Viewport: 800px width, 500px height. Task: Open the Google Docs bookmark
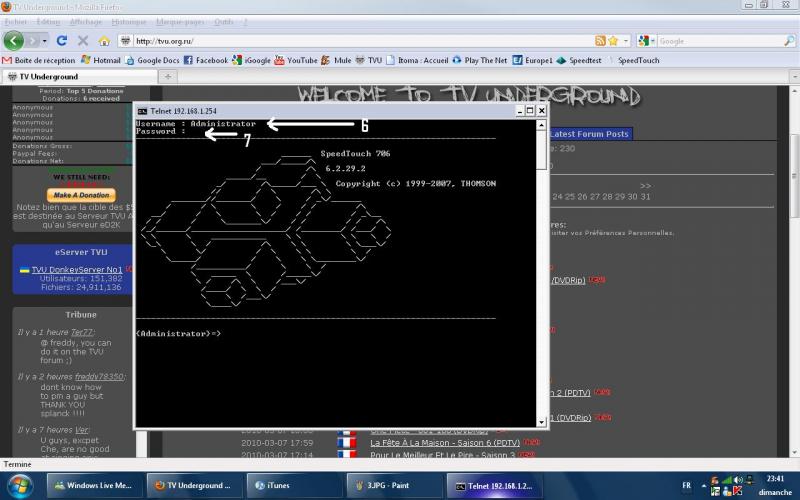point(153,60)
